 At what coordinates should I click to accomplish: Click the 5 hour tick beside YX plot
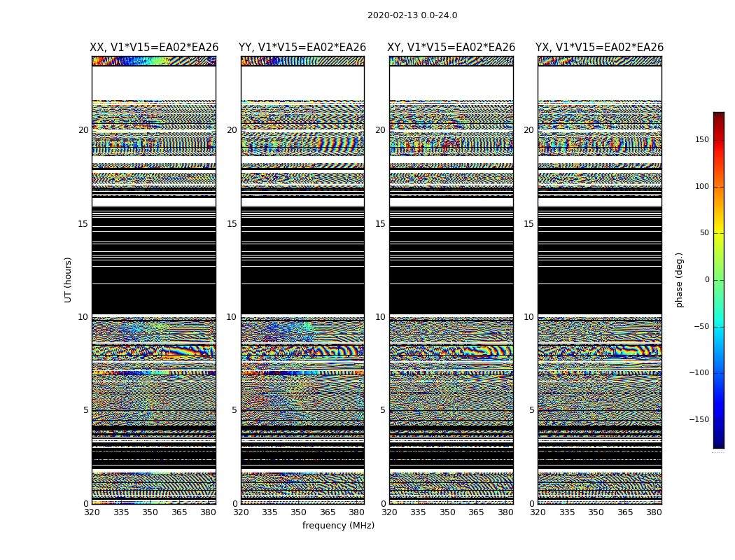click(x=531, y=410)
